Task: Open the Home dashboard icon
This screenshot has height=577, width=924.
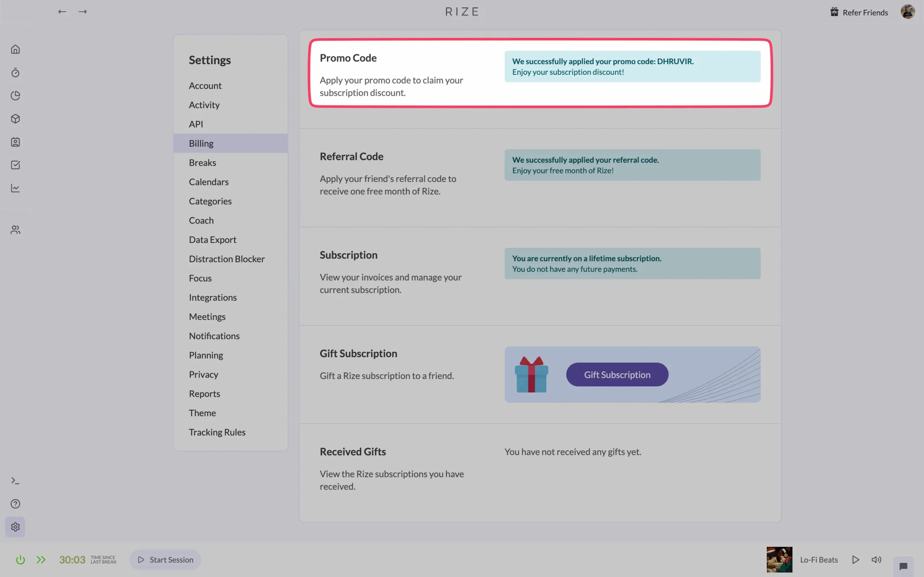Action: [15, 49]
